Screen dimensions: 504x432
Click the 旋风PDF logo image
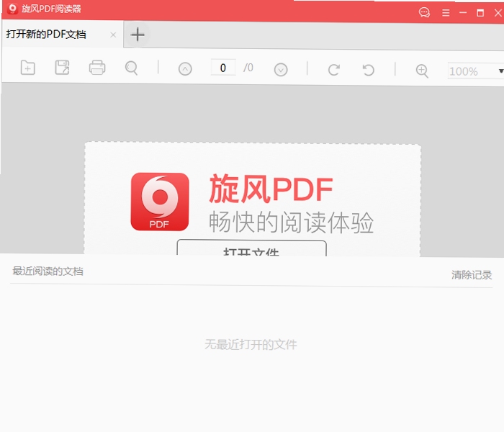tap(160, 202)
